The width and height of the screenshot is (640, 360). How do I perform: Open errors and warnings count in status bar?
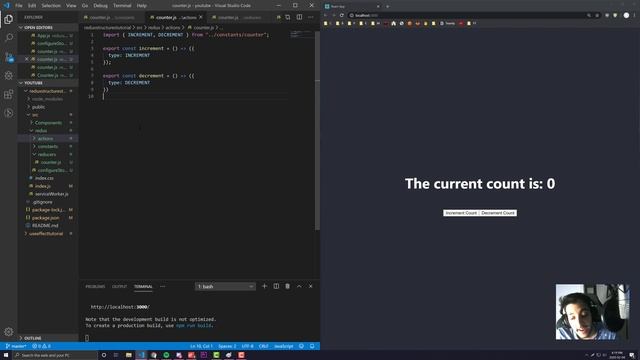pyautogui.click(x=41, y=346)
